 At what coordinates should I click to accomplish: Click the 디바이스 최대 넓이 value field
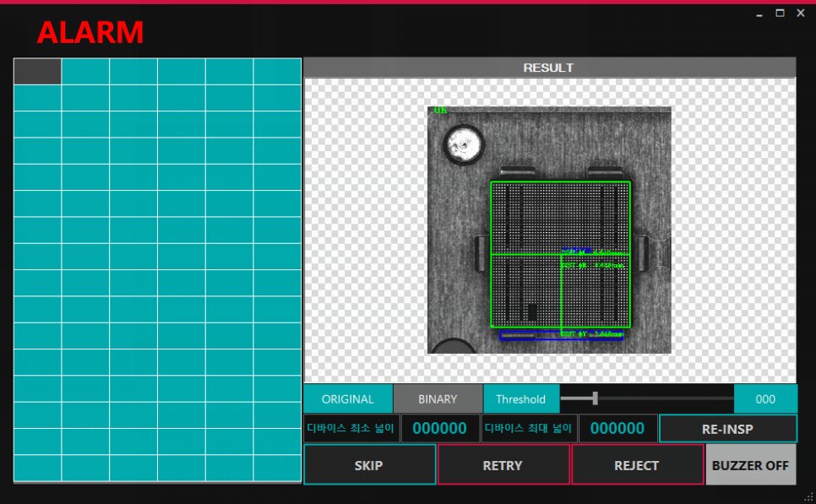[617, 429]
